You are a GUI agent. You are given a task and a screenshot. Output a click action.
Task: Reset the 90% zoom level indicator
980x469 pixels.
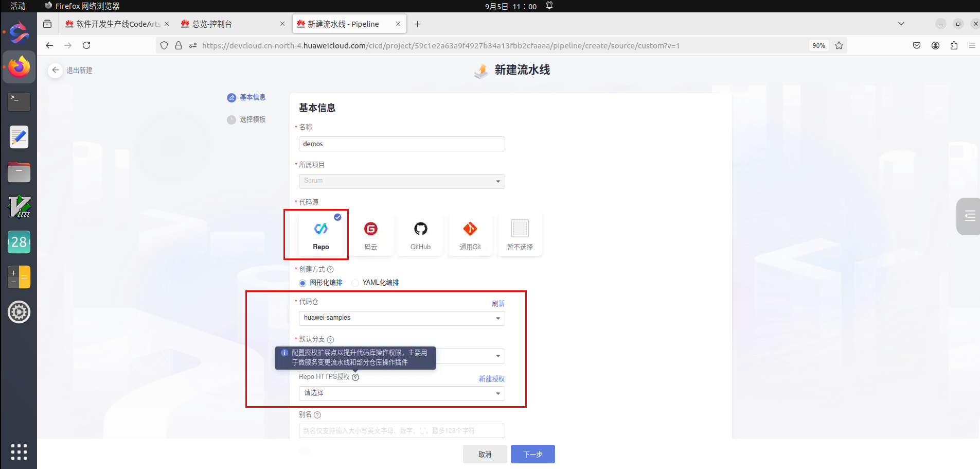tap(818, 45)
